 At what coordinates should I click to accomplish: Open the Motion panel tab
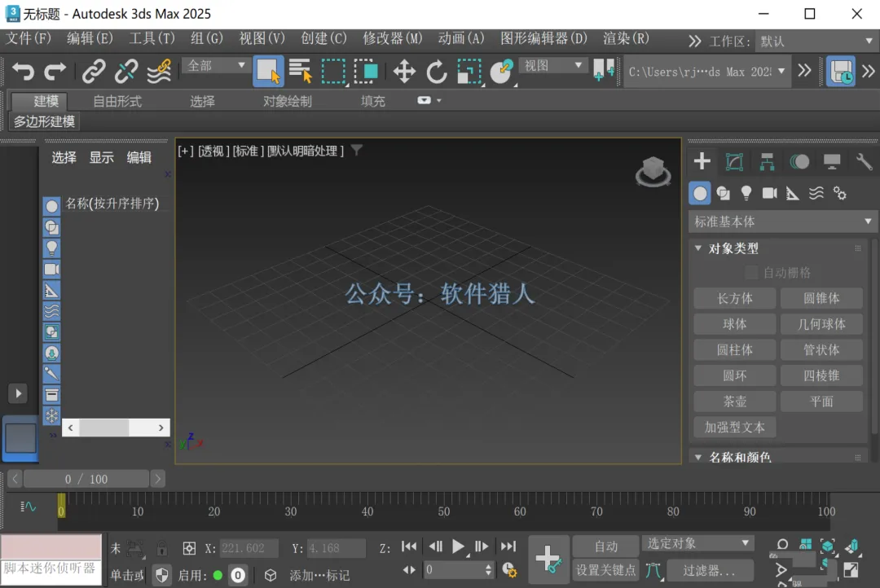point(799,161)
